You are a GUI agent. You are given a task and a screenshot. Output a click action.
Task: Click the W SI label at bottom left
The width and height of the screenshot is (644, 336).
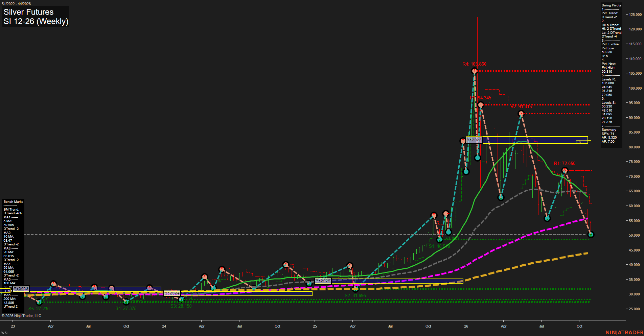pyautogui.click(x=4, y=333)
